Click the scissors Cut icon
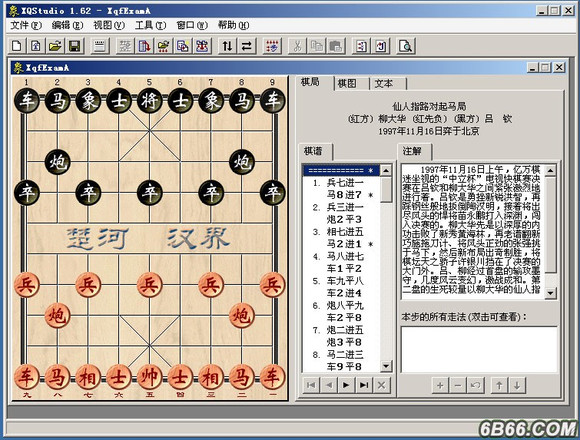The height and width of the screenshot is (440, 580). [297, 46]
